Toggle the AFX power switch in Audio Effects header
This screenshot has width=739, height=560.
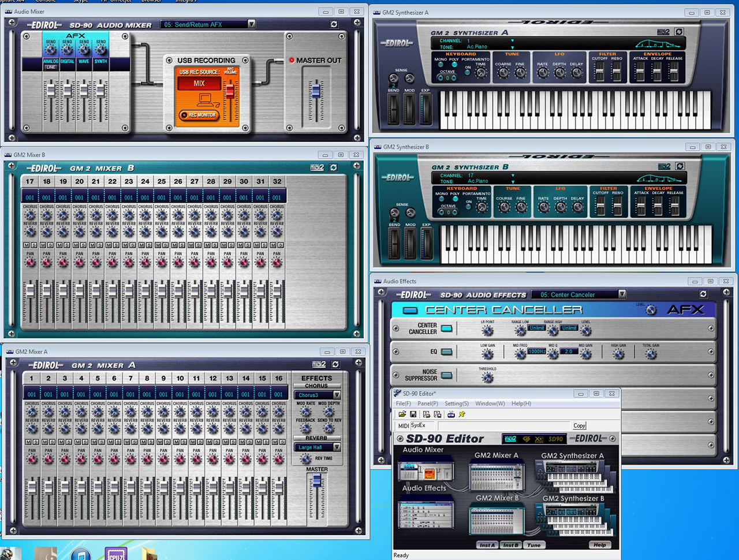pos(410,311)
